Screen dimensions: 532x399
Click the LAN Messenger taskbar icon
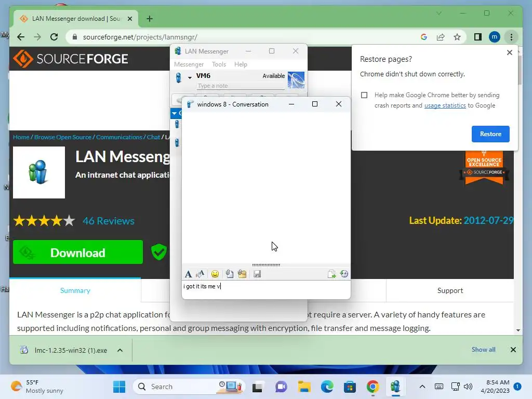395,387
